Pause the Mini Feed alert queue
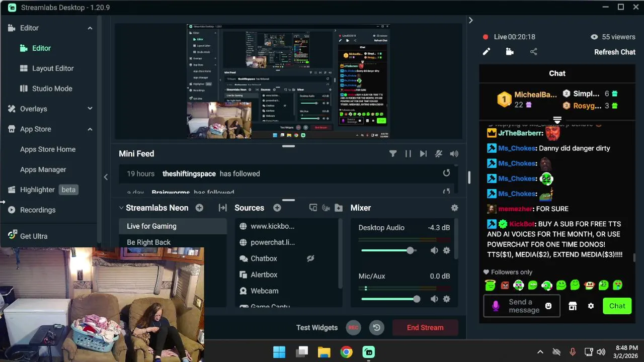This screenshot has width=644, height=362. click(408, 154)
